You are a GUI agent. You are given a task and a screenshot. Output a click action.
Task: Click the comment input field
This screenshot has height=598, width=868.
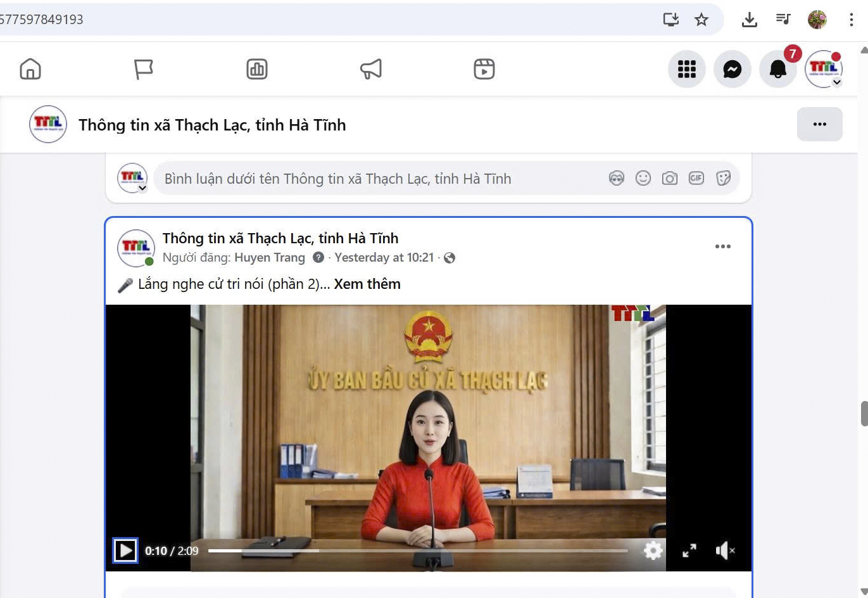tap(380, 179)
